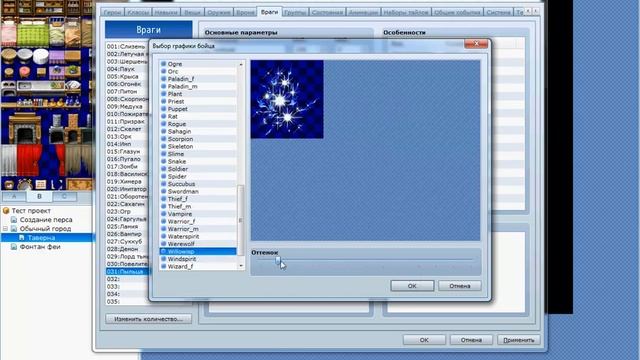The width and height of the screenshot is (640, 360).
Task: Select Puppet from the battler list
Action: point(198,109)
